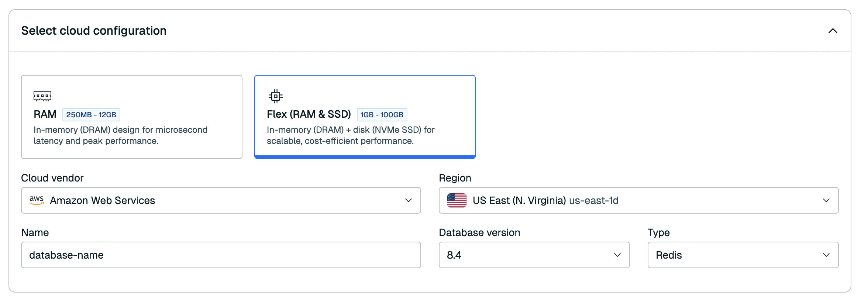
Task: Click the Cloud vendor chevron arrow
Action: [408, 200]
